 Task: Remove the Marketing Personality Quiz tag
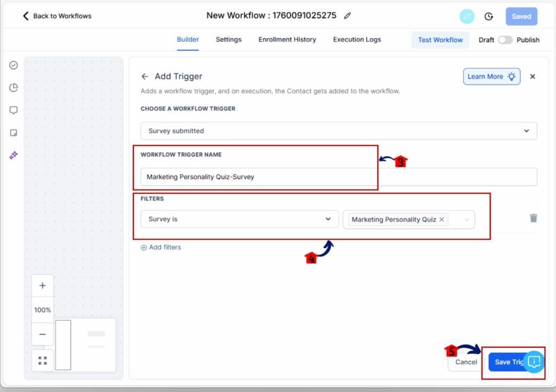coord(441,219)
